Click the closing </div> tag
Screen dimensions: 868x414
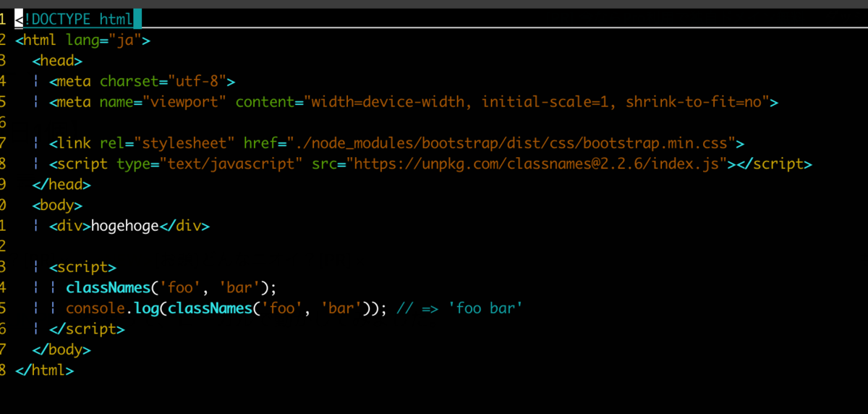184,227
